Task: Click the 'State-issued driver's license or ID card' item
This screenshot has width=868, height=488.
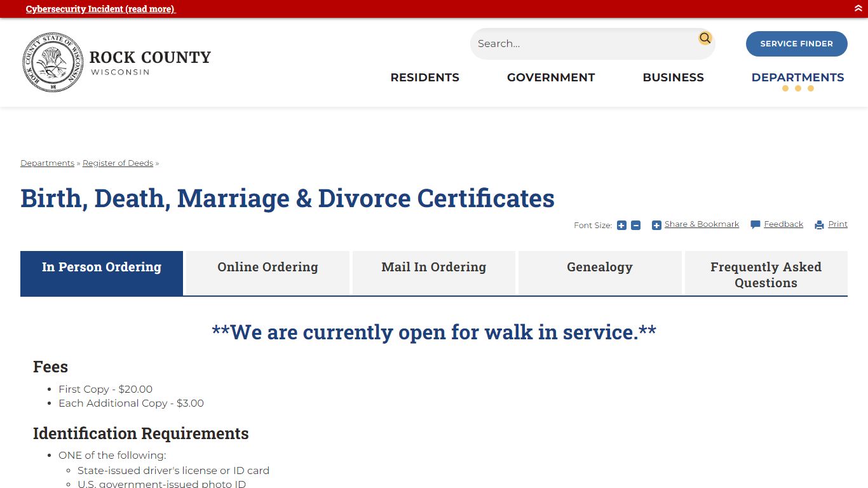Action: click(173, 470)
